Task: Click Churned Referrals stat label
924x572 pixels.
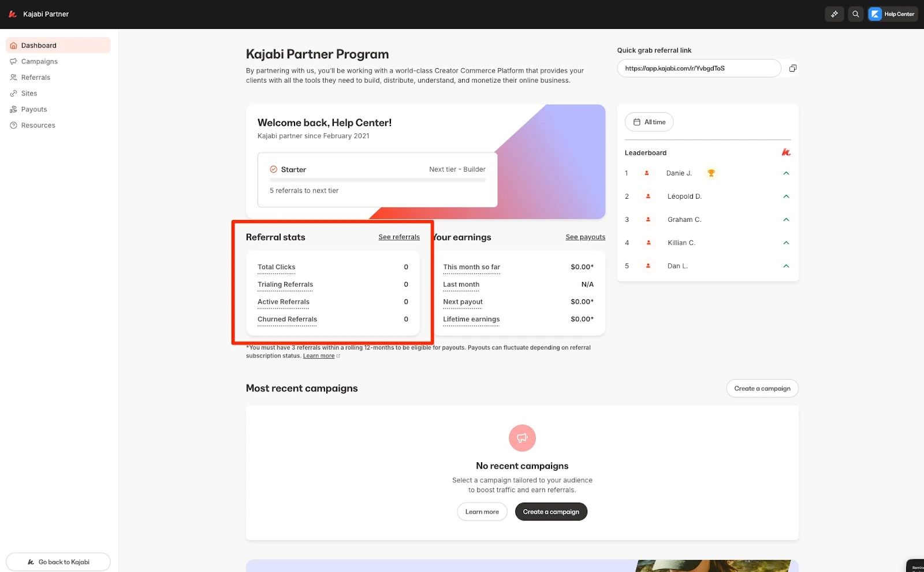Action: (x=288, y=319)
